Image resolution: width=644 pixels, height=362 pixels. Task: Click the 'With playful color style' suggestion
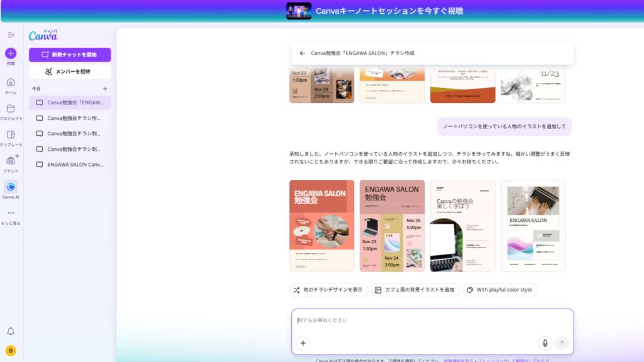500,290
